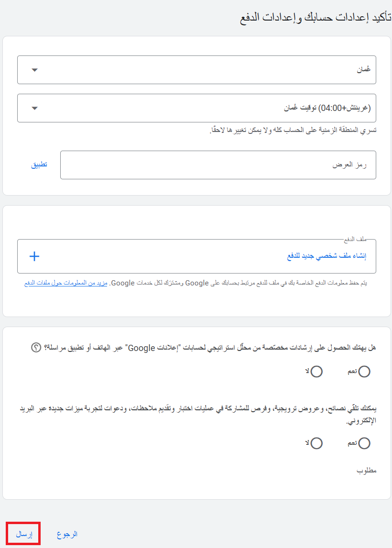Select نعم for strategist guidance question
The image size is (392, 548).
(x=364, y=372)
